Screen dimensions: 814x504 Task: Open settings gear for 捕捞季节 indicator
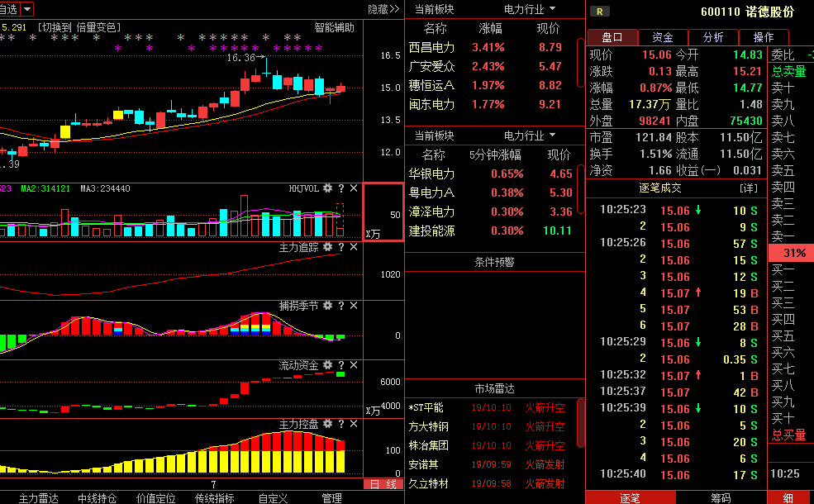pyautogui.click(x=327, y=307)
